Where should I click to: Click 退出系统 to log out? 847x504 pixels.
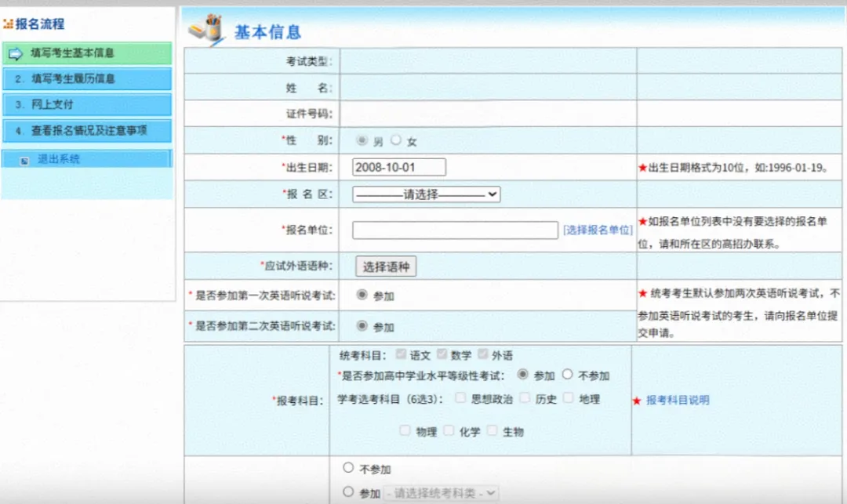58,159
